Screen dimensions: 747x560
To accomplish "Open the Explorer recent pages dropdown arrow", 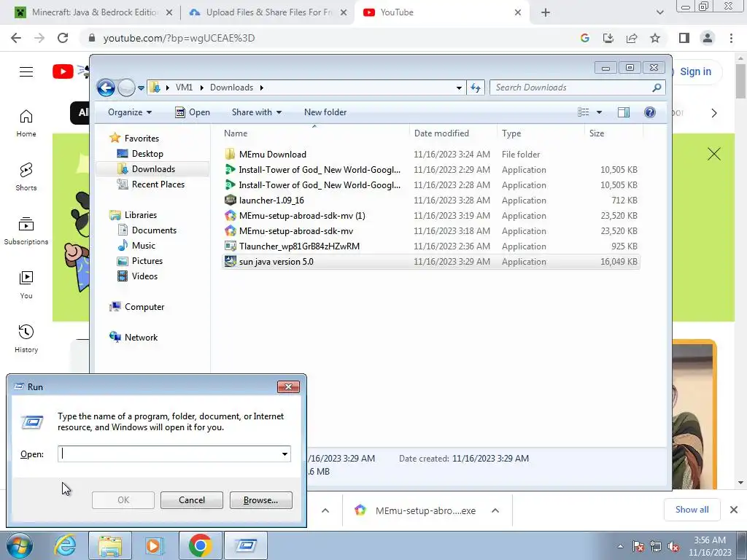I will (x=141, y=88).
